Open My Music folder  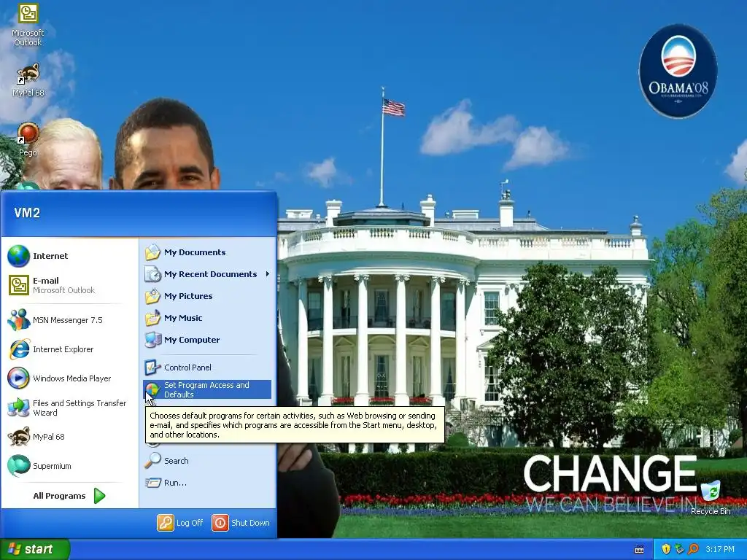click(x=208, y=318)
